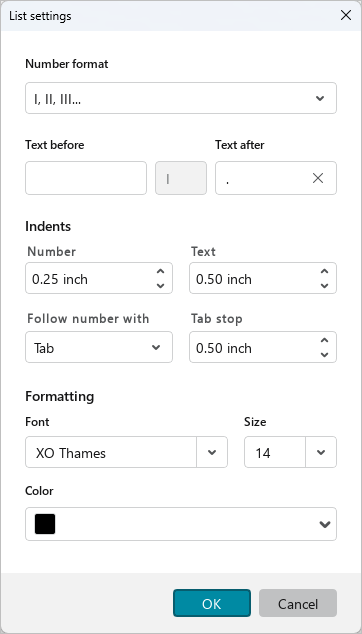Increase the Tab stop with up arrow
The height and width of the screenshot is (634, 362).
pyautogui.click(x=324, y=340)
